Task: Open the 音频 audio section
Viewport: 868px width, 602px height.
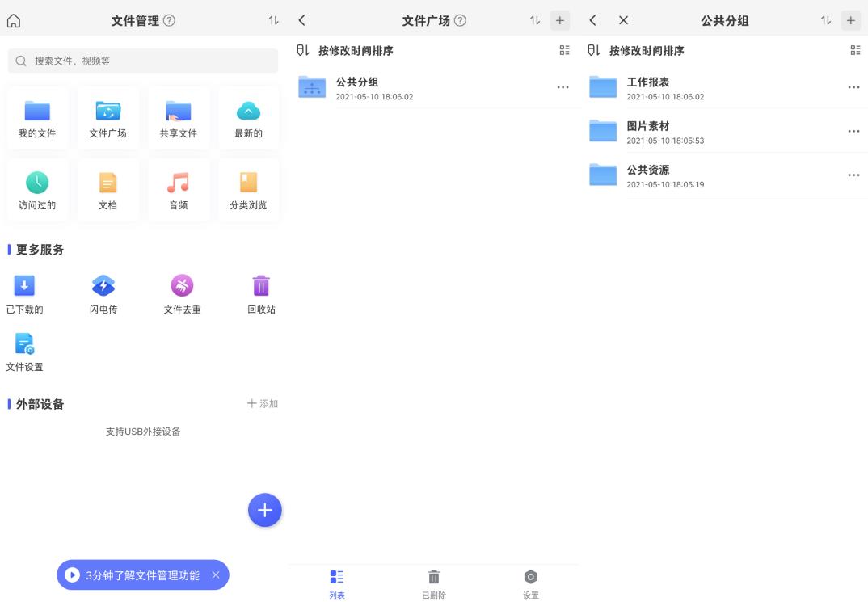Action: click(179, 190)
